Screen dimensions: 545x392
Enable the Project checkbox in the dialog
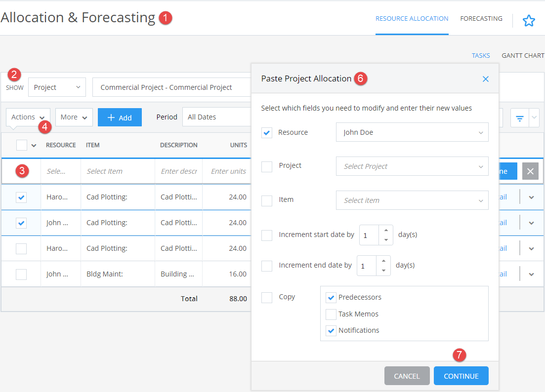(267, 166)
